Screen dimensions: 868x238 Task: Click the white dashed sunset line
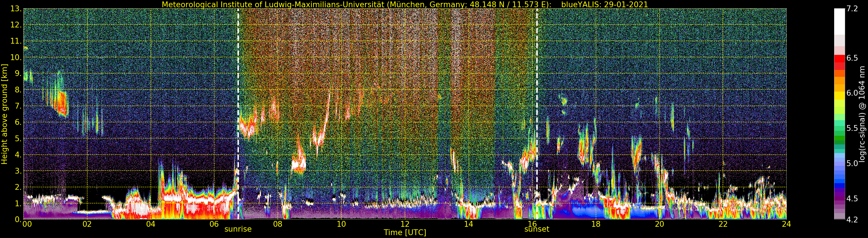(x=537, y=114)
